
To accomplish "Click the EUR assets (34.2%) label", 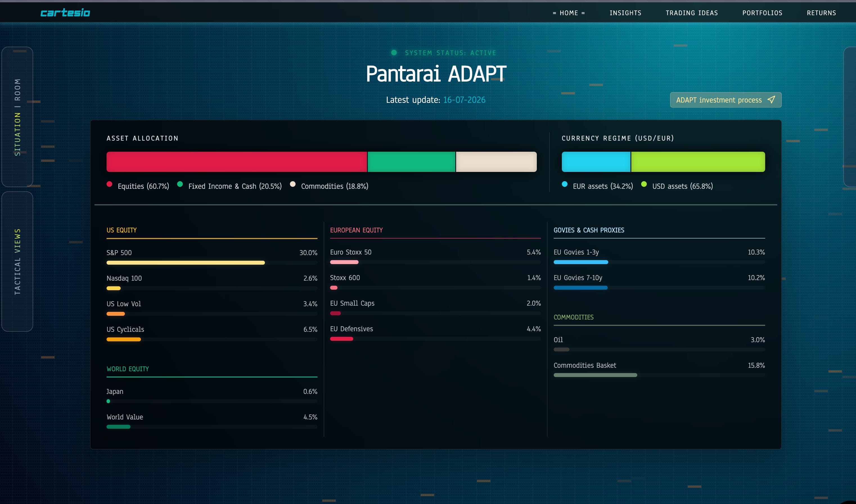I will pyautogui.click(x=603, y=186).
